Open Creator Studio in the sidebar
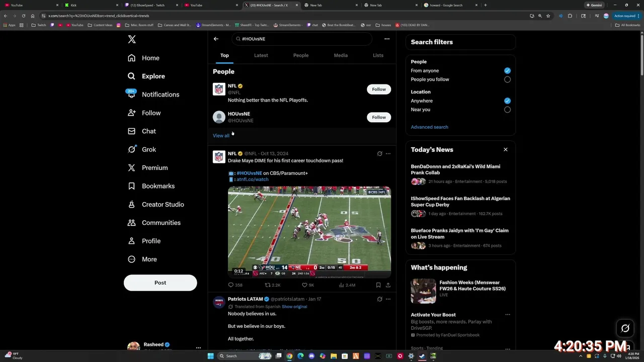Image resolution: width=644 pixels, height=362 pixels. (x=155, y=205)
